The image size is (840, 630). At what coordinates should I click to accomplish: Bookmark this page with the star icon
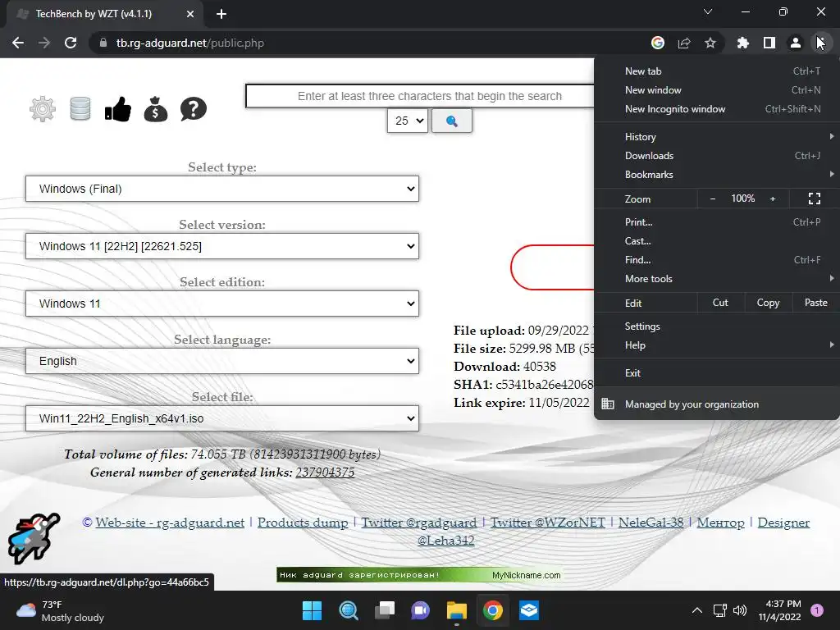pyautogui.click(x=710, y=43)
